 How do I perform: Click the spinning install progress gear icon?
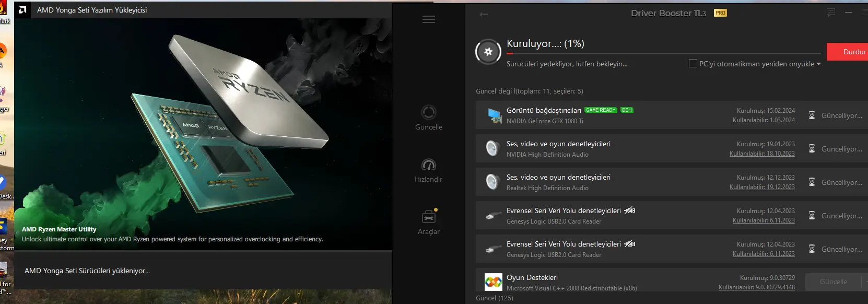pos(488,52)
